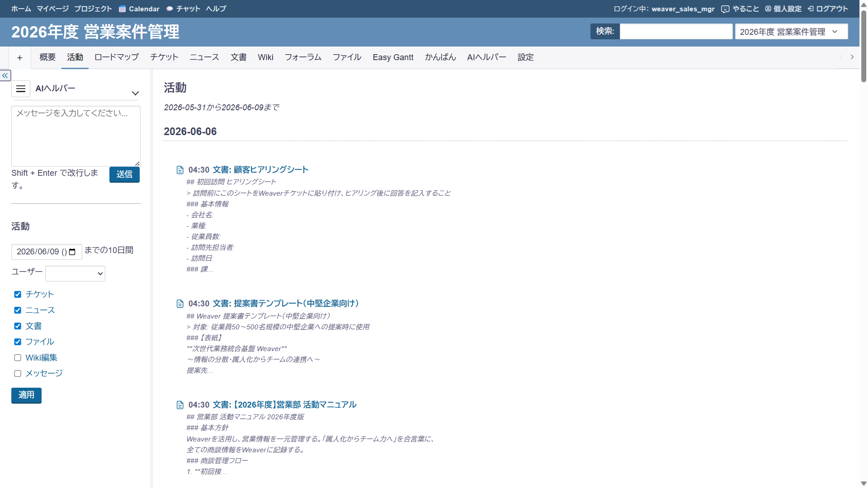Open the AIヘルパー tab
The height and width of the screenshot is (488, 868).
point(487,57)
